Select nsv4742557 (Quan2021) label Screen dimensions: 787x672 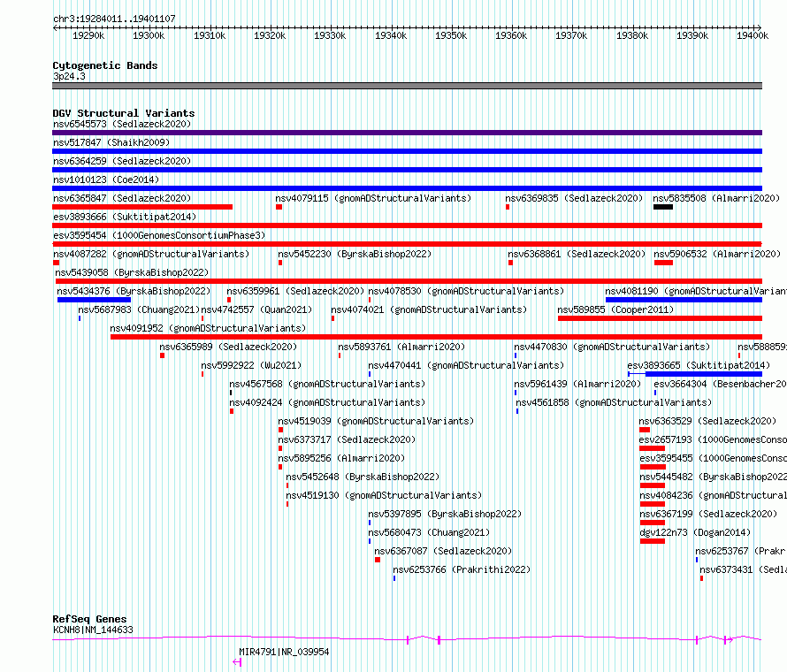(x=256, y=309)
